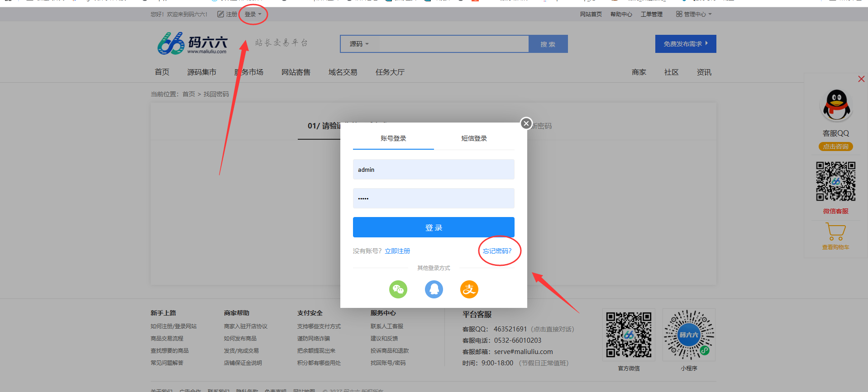Click the 忘记密码? link
Image resolution: width=868 pixels, height=392 pixels.
(497, 251)
